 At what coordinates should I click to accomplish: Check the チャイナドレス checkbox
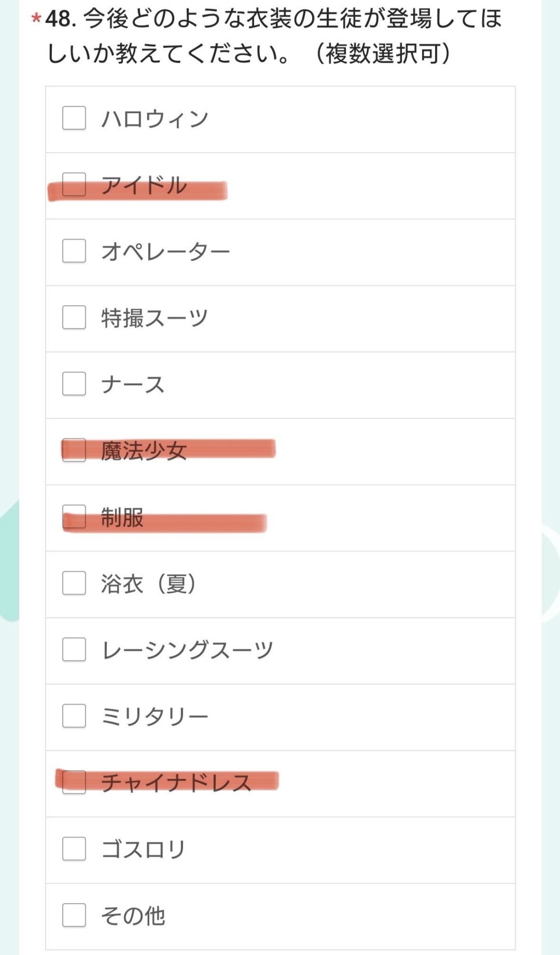click(x=74, y=782)
